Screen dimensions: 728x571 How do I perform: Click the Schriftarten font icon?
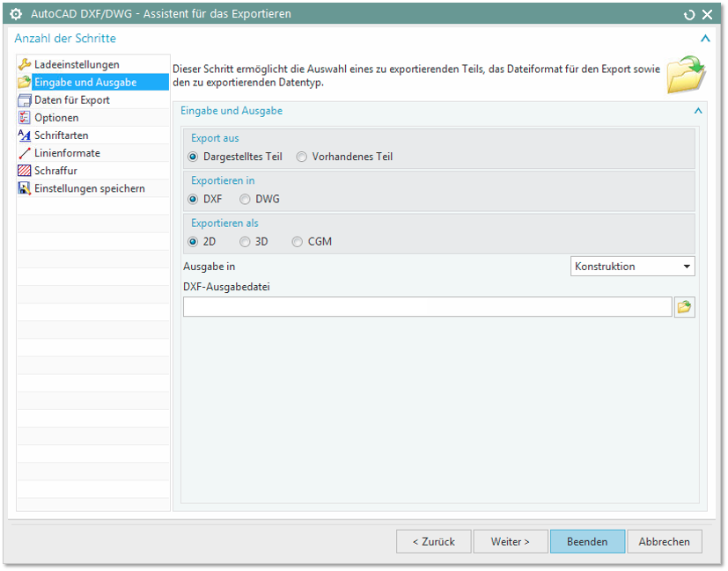25,135
